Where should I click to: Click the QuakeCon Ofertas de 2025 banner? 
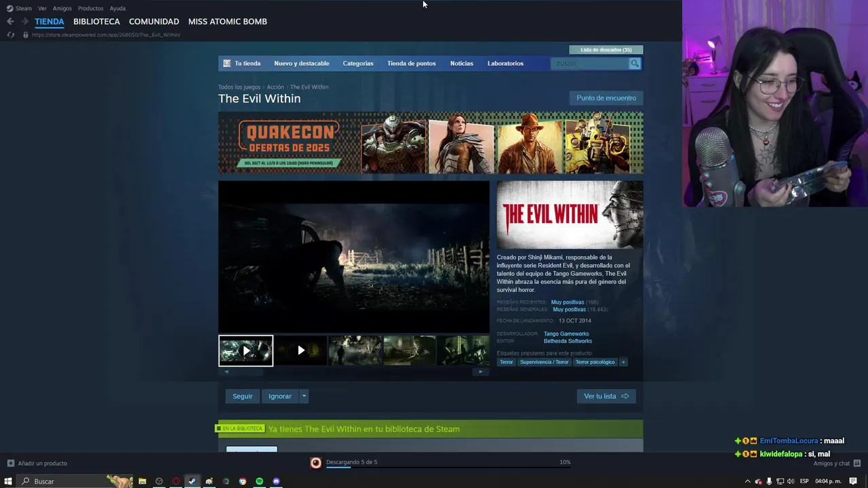tap(431, 142)
